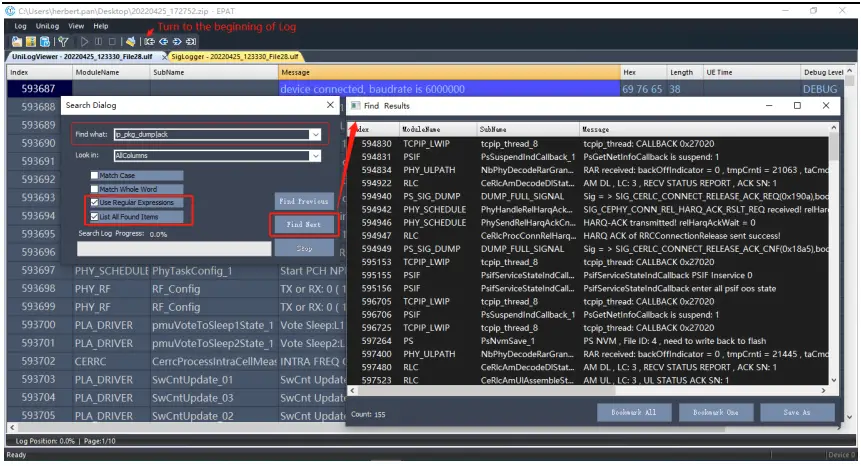The width and height of the screenshot is (861, 466).
Task: Click into the Find what text field
Action: (212, 134)
